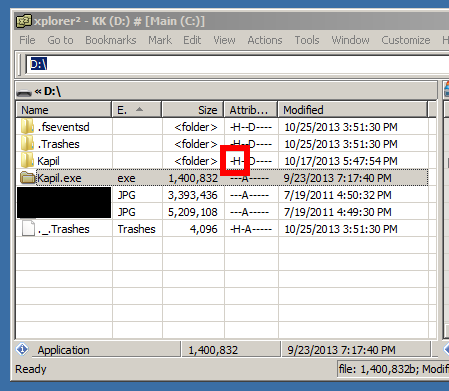The width and height of the screenshot is (449, 391).
Task: Open the Window menu
Action: pos(350,40)
